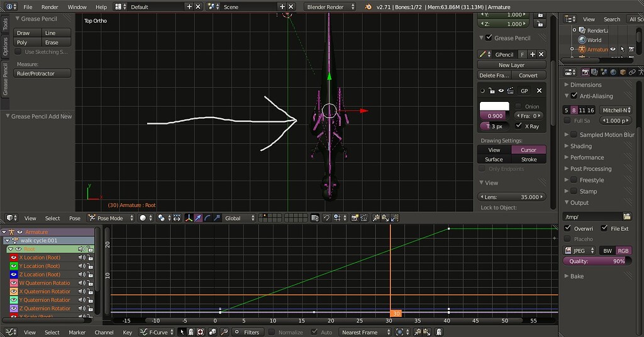Toggle the Overwrite checkbox
The width and height of the screenshot is (644, 337).
point(568,228)
